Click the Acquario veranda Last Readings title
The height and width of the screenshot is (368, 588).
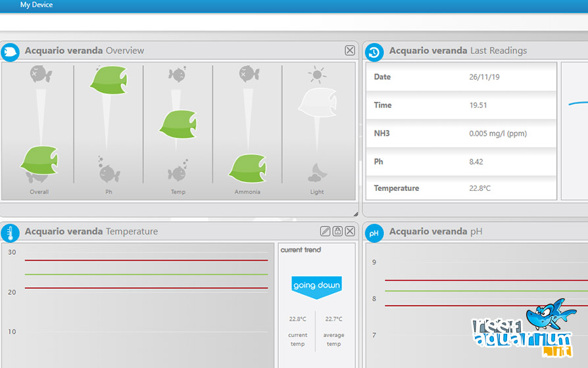(x=458, y=51)
